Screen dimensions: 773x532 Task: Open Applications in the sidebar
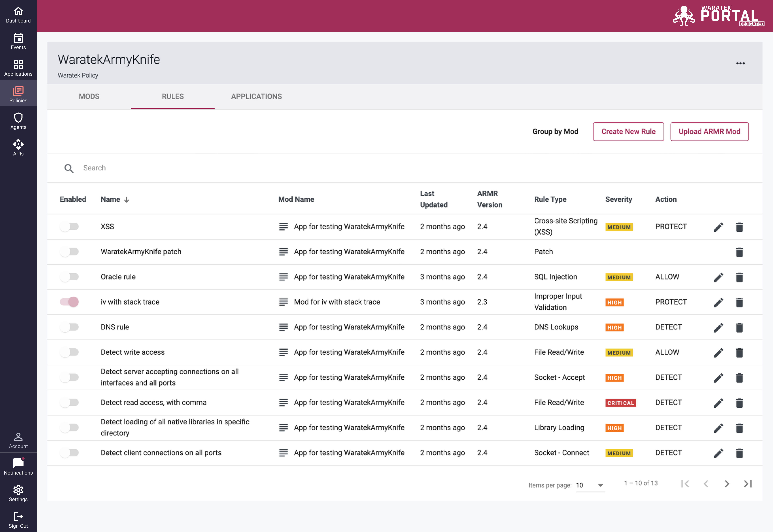[x=18, y=68]
